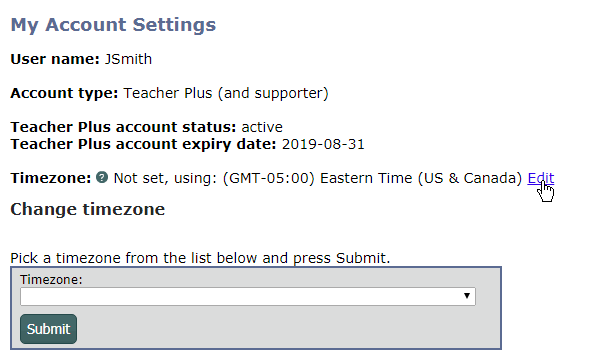609x363 pixels.
Task: Click the JSmith username text
Action: tap(128, 59)
